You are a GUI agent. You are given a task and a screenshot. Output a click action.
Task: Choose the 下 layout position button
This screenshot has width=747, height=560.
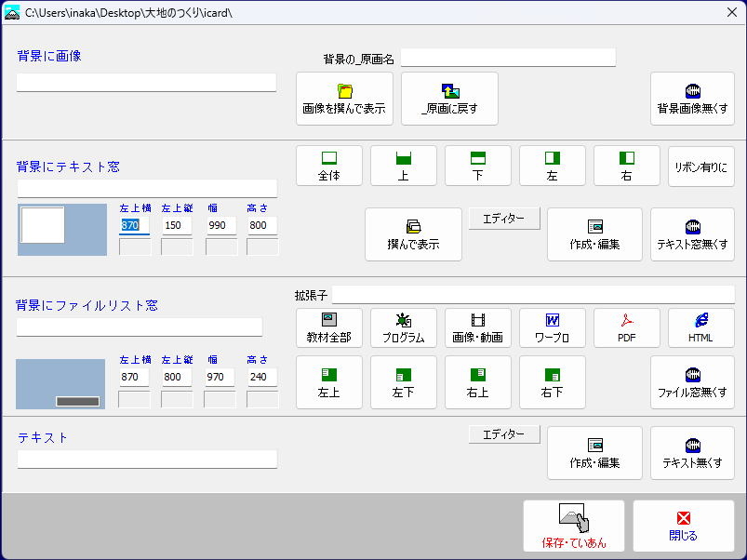(x=477, y=167)
